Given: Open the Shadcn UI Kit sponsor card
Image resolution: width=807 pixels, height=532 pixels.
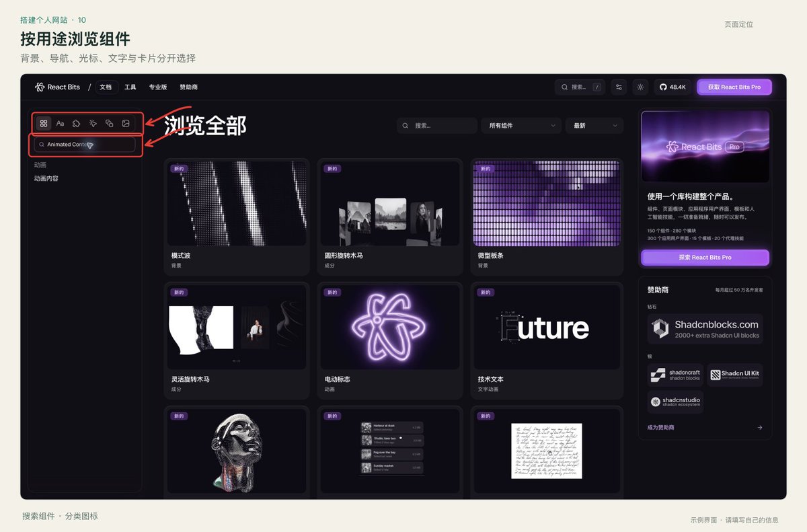Looking at the screenshot, I should [735, 375].
